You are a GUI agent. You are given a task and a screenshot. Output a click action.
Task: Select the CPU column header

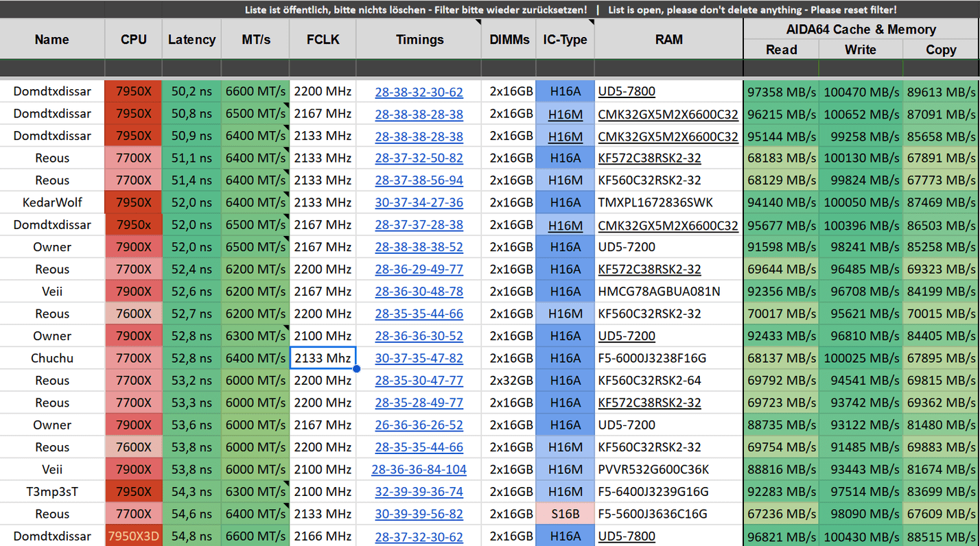click(133, 39)
